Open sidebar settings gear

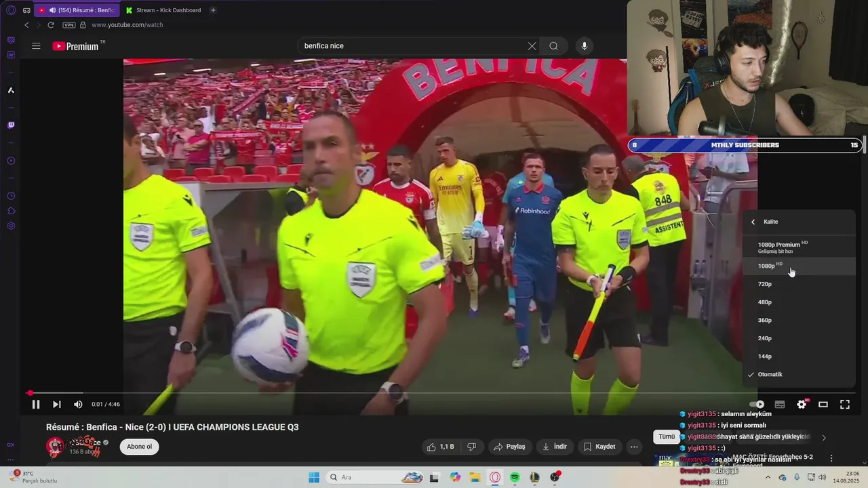point(11,226)
